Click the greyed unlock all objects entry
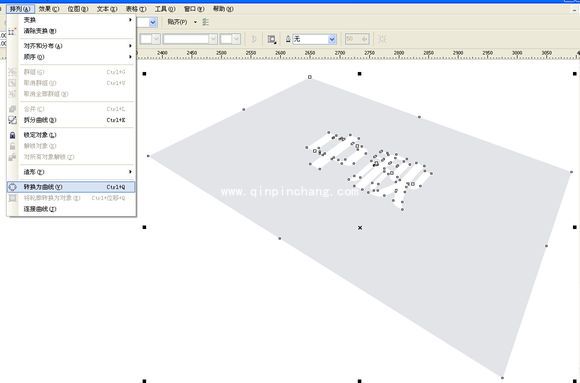The image size is (580, 383). pos(71,157)
